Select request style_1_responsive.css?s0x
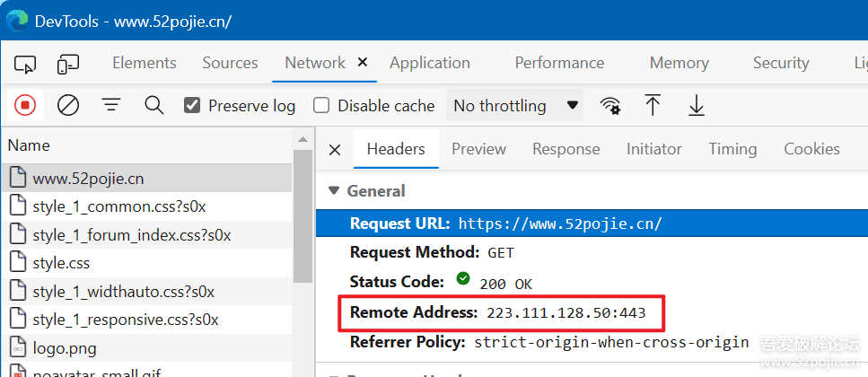This screenshot has width=868, height=377. tap(146, 320)
